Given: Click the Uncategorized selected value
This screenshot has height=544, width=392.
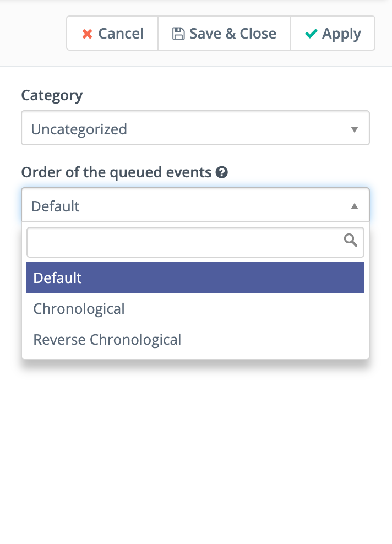Looking at the screenshot, I should (79, 129).
